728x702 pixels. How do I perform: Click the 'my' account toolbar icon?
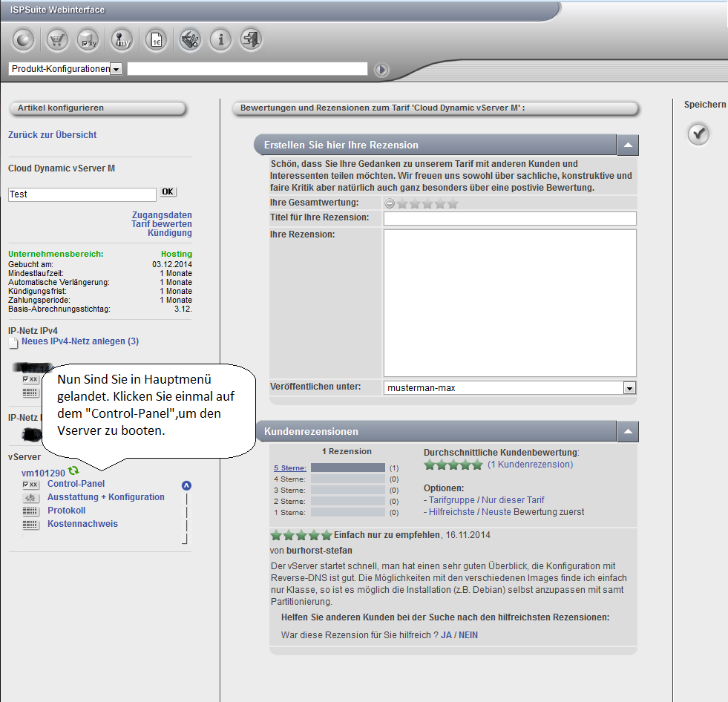pos(122,39)
